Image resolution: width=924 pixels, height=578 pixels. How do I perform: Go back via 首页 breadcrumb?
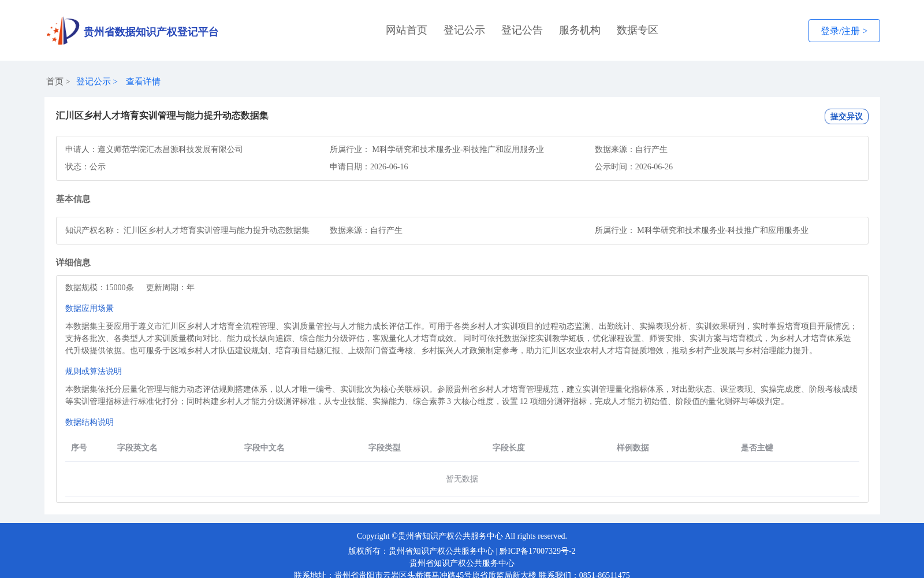55,81
